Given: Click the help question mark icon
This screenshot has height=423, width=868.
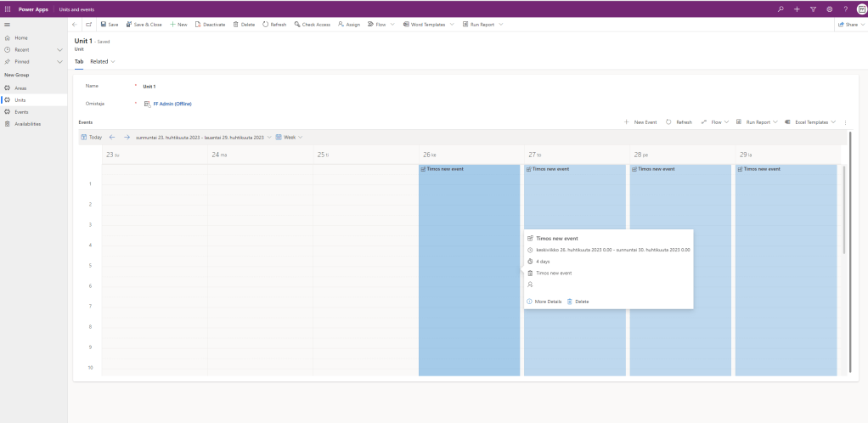Looking at the screenshot, I should 845,8.
